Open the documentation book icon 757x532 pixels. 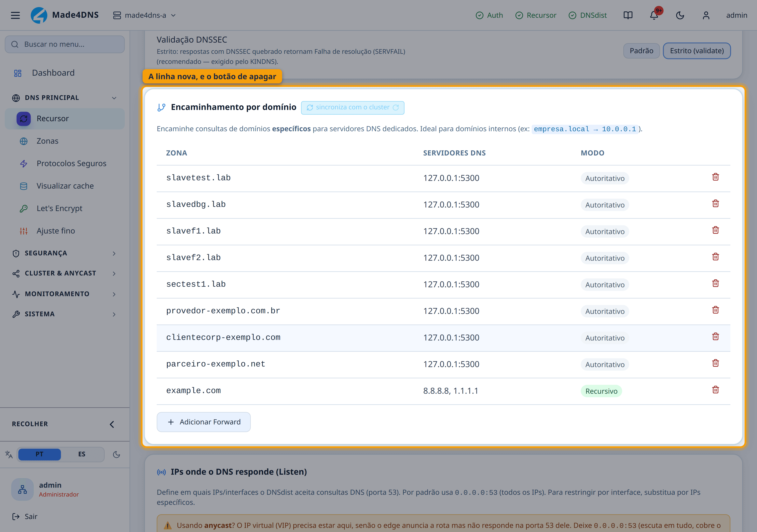click(628, 15)
